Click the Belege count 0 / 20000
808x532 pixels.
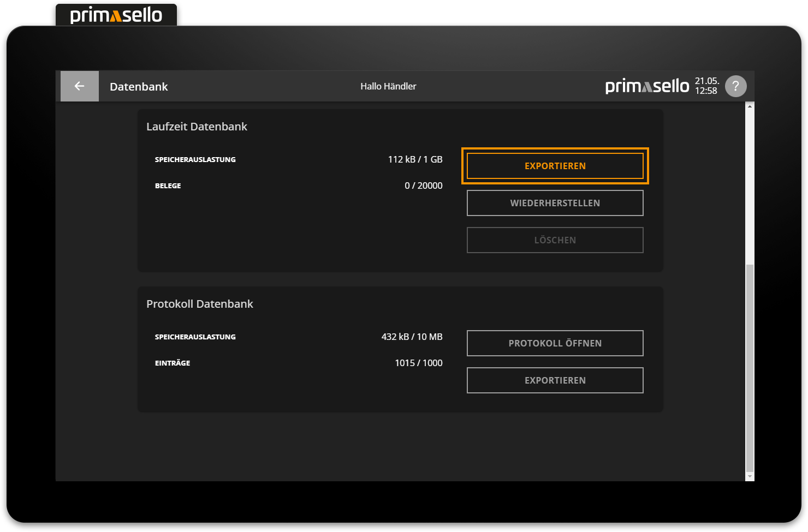[423, 186]
